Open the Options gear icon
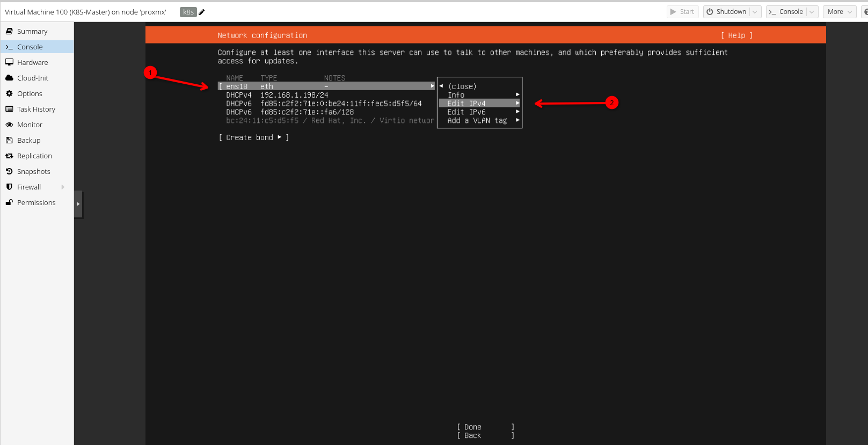Viewport: 868px width, 445px height. 9,93
